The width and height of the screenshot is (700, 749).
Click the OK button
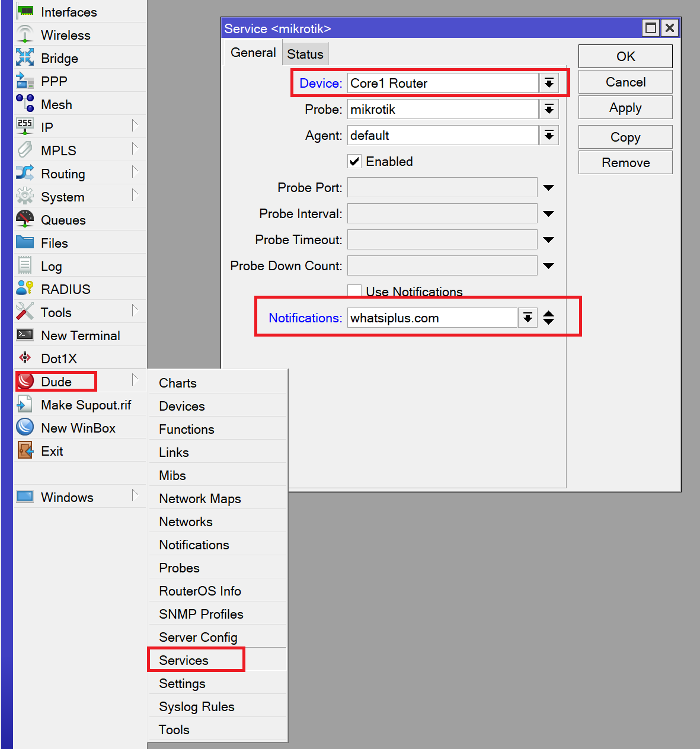(625, 56)
